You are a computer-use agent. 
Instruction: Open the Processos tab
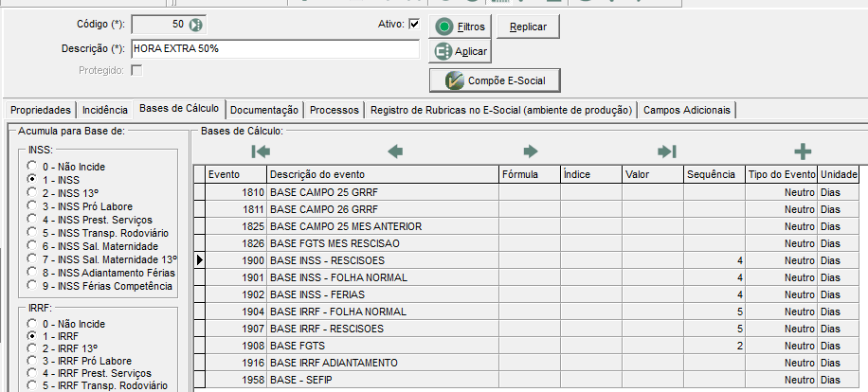[335, 110]
